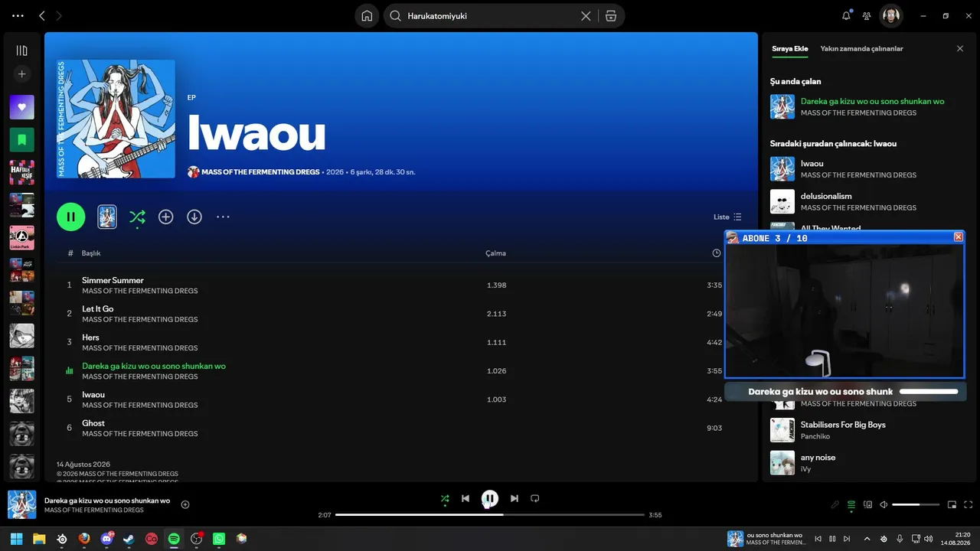Viewport: 980px width, 551px height.
Task: Click the Çalma column header
Action: tap(495, 253)
